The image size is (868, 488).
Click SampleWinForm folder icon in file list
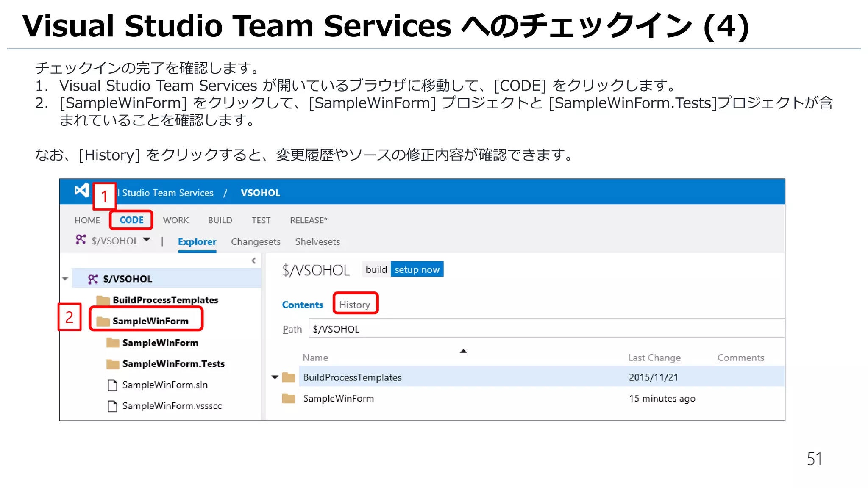289,398
